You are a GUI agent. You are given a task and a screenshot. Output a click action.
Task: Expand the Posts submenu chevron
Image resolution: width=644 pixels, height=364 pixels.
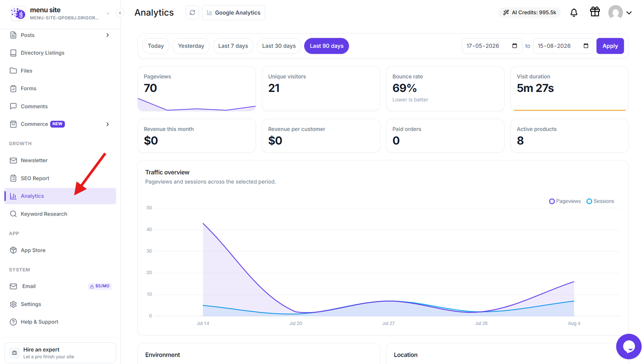coord(108,35)
